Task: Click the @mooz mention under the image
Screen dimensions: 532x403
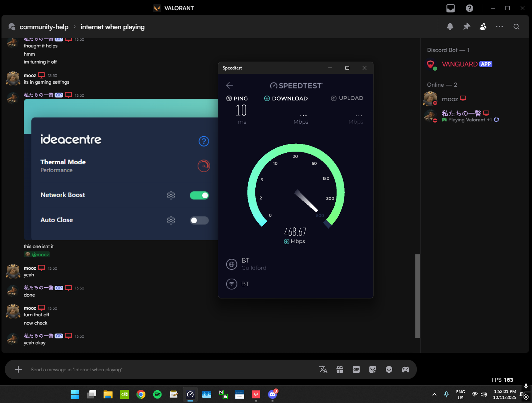Action: (x=37, y=255)
